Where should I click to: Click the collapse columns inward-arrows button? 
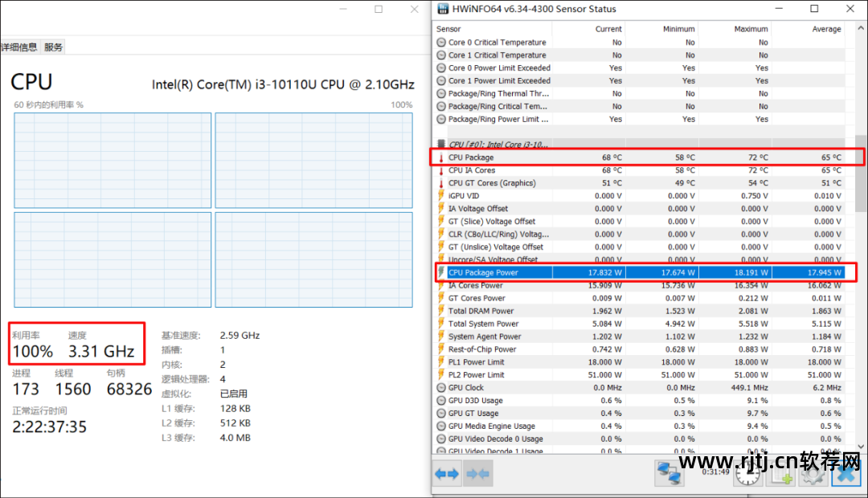[477, 474]
